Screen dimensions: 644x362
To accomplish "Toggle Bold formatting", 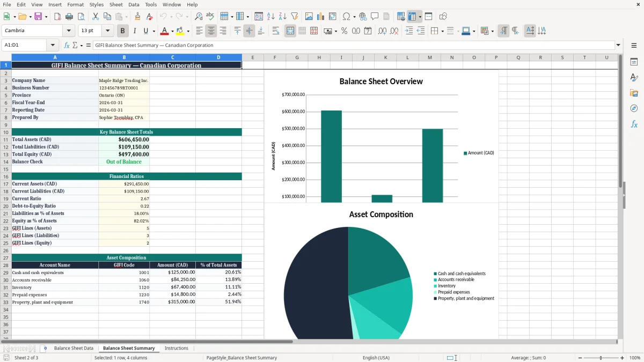I will tap(123, 31).
